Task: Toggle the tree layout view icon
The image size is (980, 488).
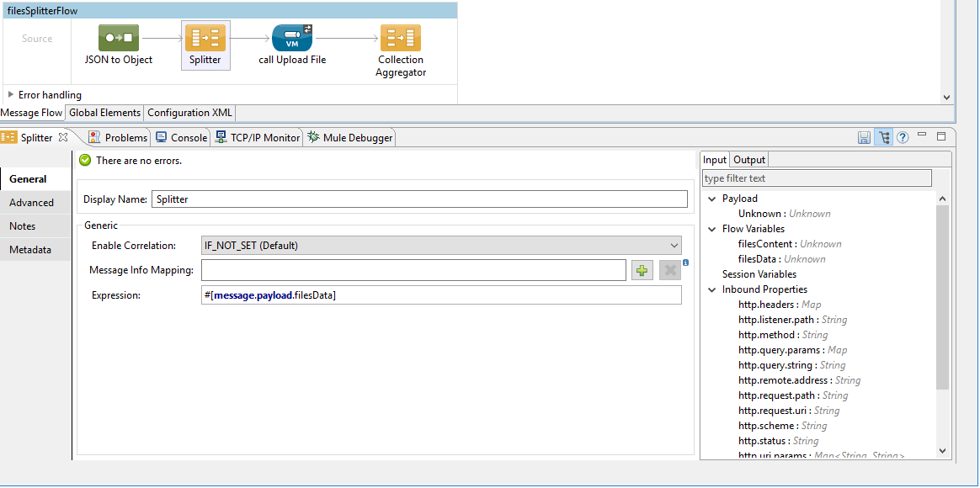Action: pos(883,136)
